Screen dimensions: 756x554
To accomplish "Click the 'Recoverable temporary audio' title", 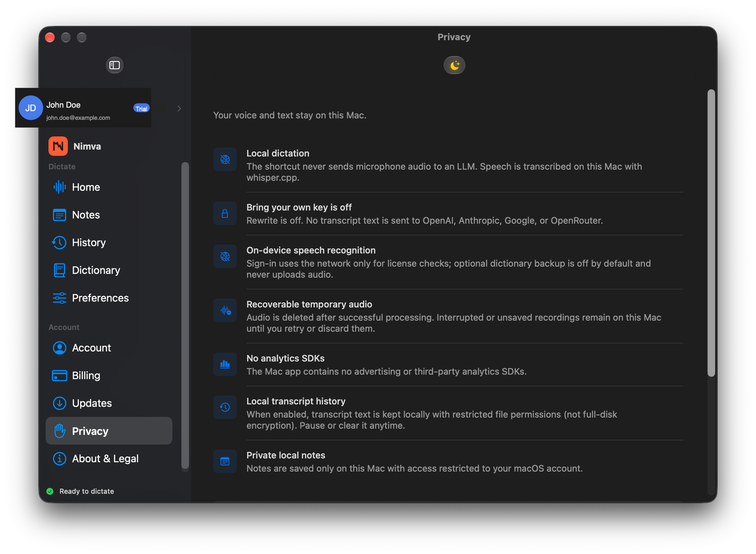I will click(x=309, y=304).
